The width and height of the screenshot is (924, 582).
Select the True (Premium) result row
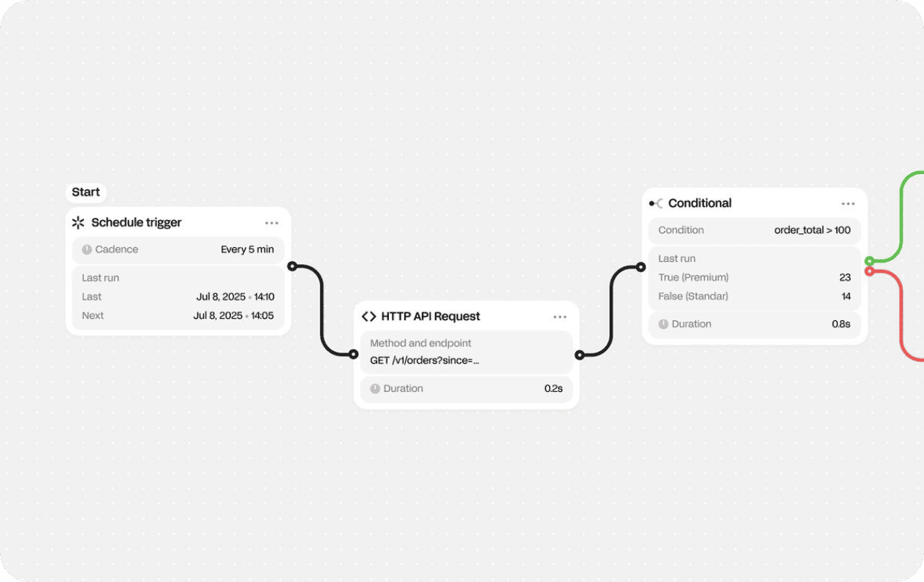point(754,278)
